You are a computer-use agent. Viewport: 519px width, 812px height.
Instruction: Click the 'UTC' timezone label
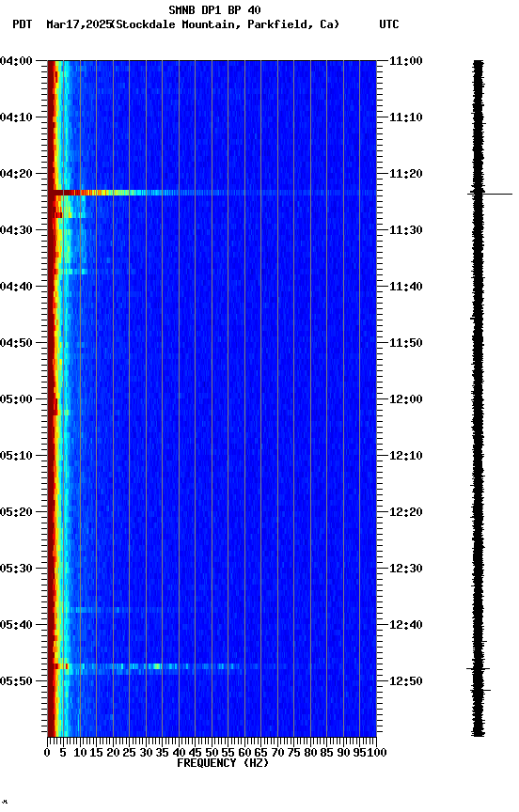pyautogui.click(x=389, y=24)
